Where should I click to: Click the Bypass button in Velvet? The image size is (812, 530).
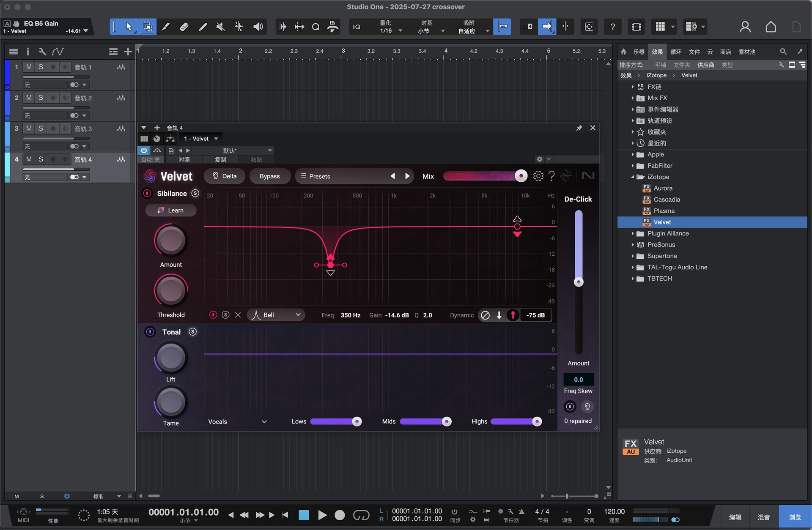[269, 176]
